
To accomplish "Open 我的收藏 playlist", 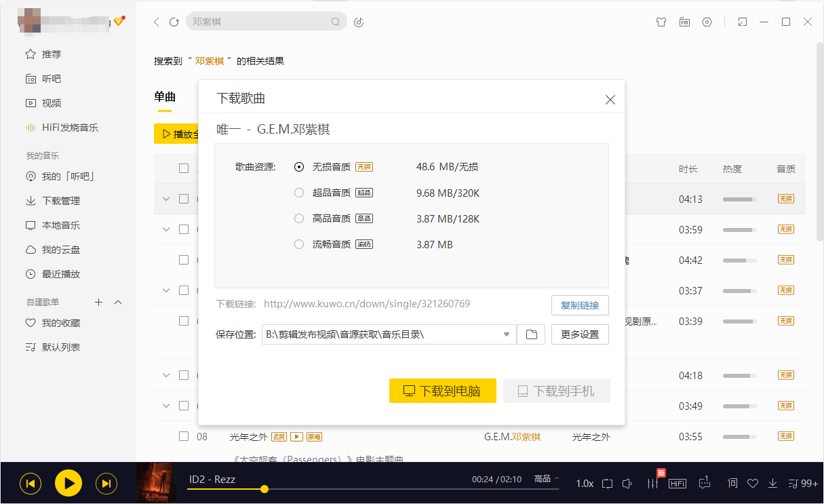I will tap(52, 323).
